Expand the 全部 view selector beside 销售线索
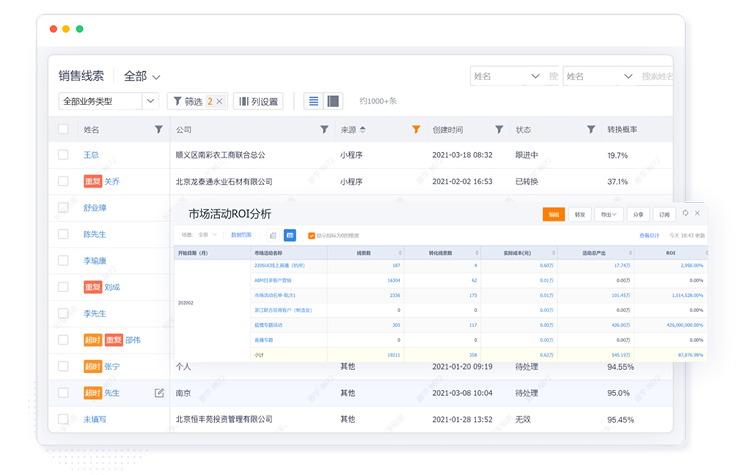 click(x=142, y=76)
